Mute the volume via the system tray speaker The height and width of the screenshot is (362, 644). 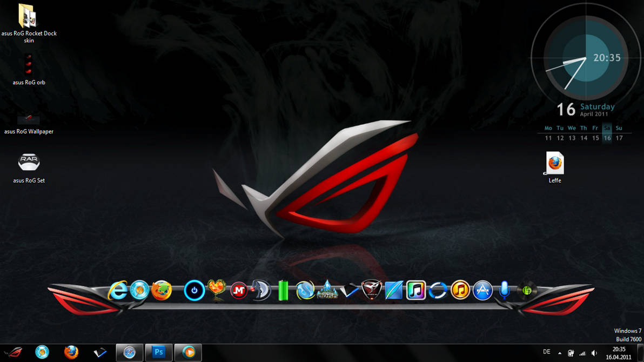click(x=594, y=353)
